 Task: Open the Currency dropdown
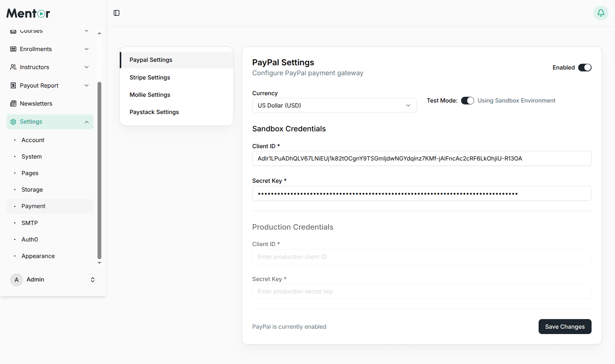pos(334,105)
